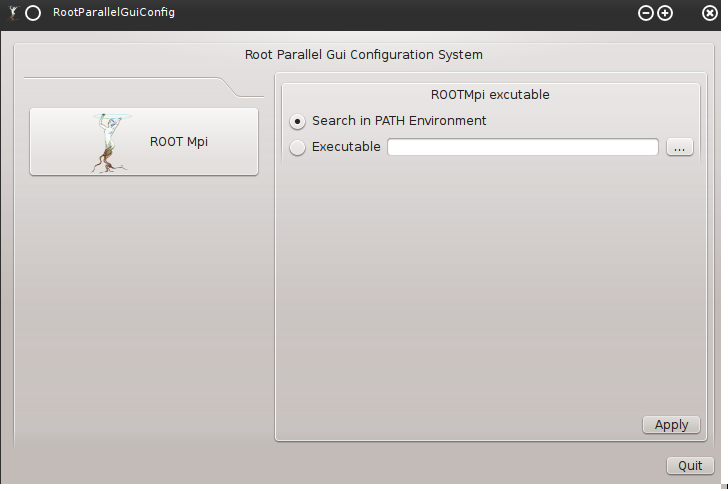Screen dimensions: 728x491
Task: Click the ROOT tree figure icon
Action: click(108, 142)
